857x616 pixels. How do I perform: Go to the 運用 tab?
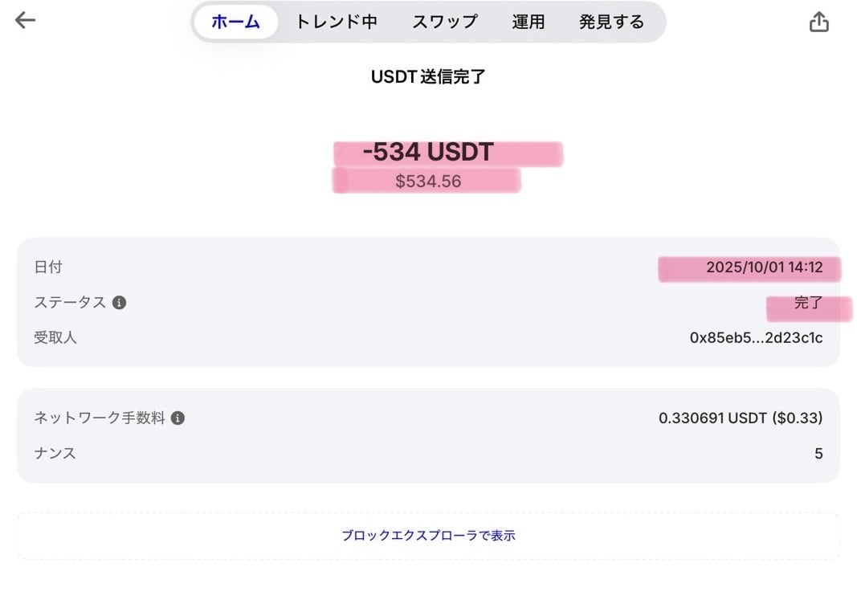528,22
